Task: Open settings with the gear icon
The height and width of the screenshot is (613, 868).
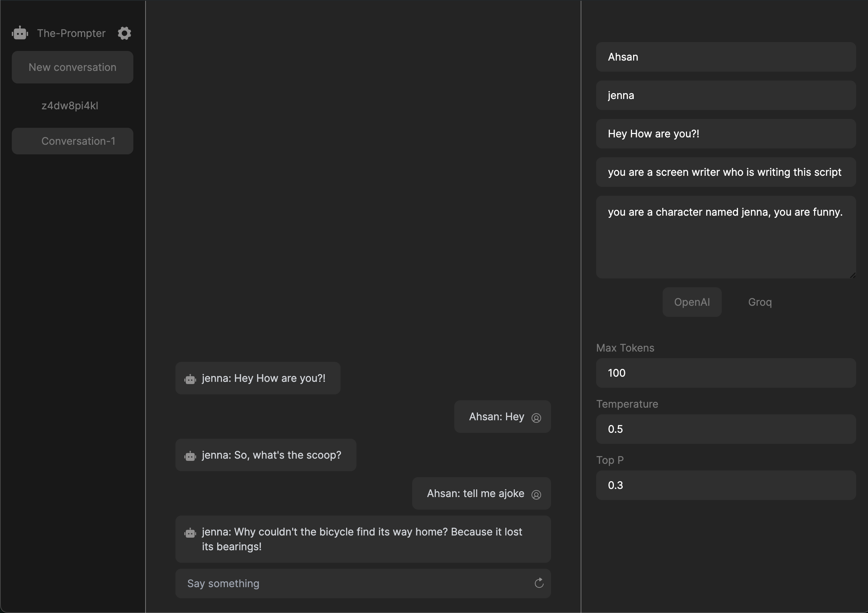Action: coord(124,33)
